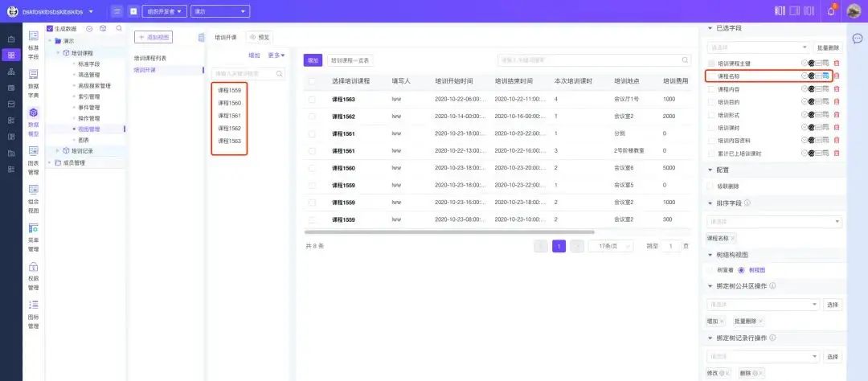The height and width of the screenshot is (381, 868).
Task: Open the 绑定树公共区操作 select dropdown
Action: [x=763, y=305]
